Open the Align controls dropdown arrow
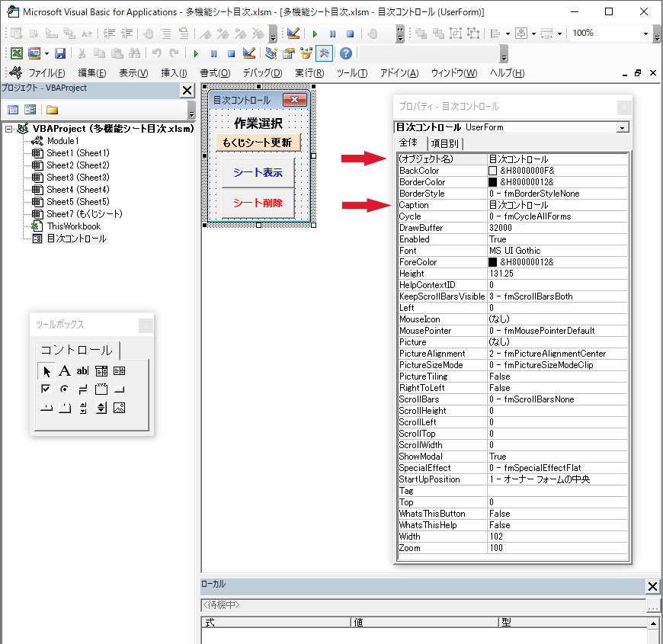 pos(508,34)
